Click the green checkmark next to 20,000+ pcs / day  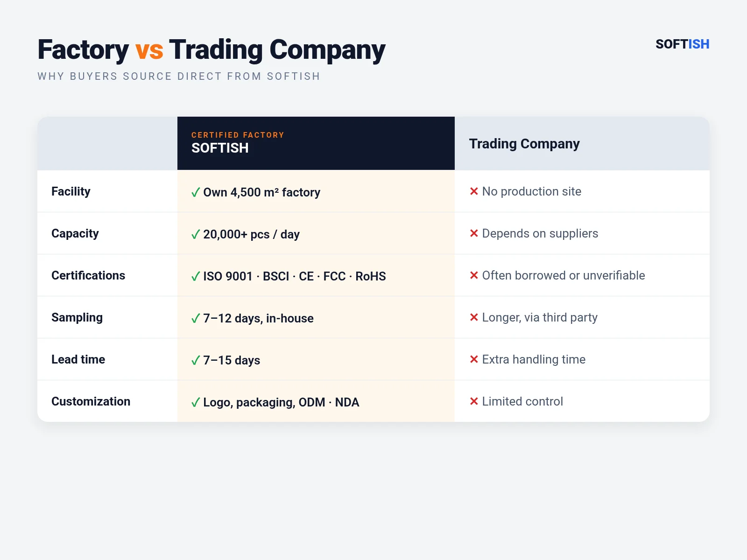click(196, 234)
